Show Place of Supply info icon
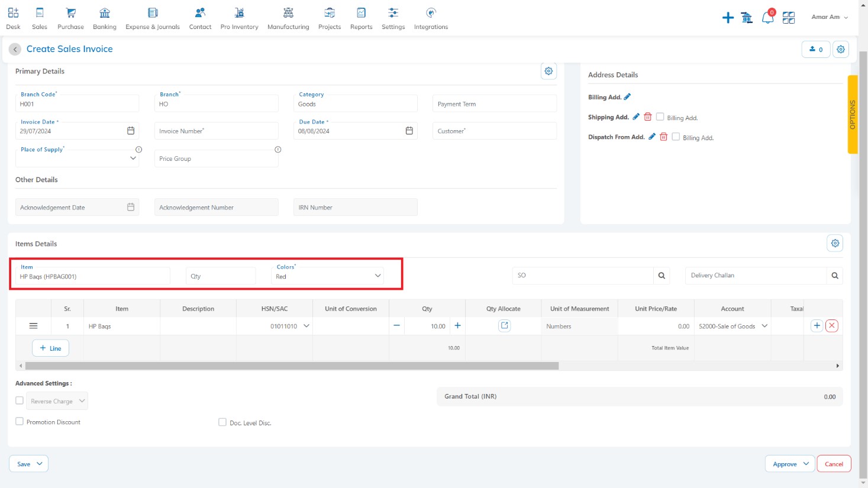The image size is (868, 488). pyautogui.click(x=138, y=150)
